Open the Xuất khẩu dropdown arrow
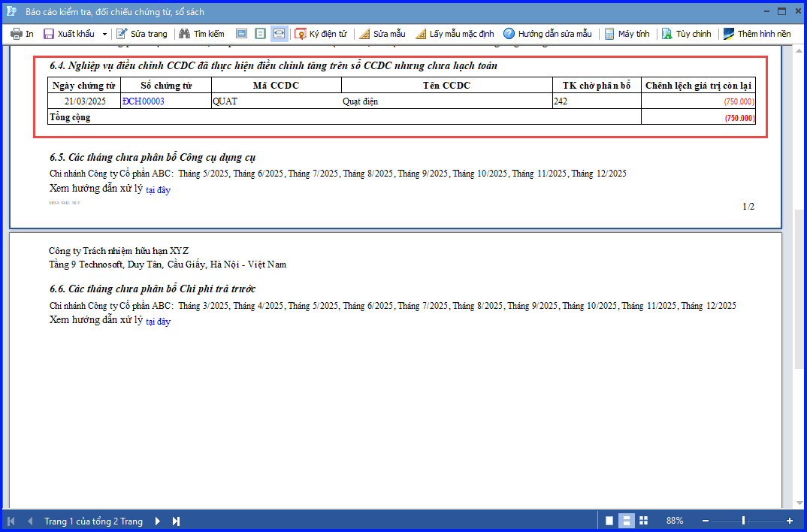 (104, 34)
